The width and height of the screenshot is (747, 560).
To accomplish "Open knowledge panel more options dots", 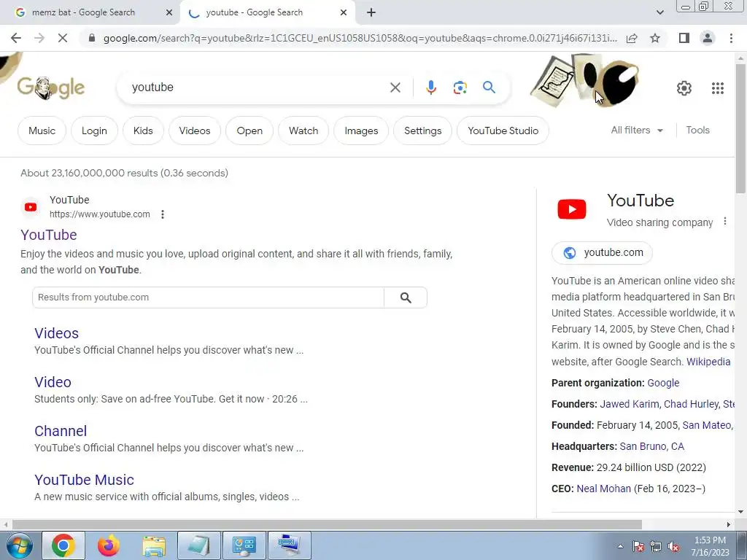I will click(x=724, y=222).
